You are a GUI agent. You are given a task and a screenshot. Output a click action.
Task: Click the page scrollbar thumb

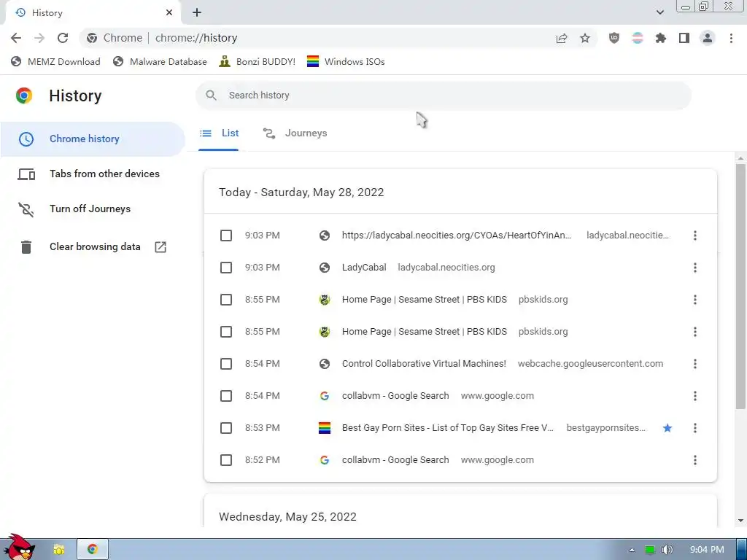coord(740,286)
